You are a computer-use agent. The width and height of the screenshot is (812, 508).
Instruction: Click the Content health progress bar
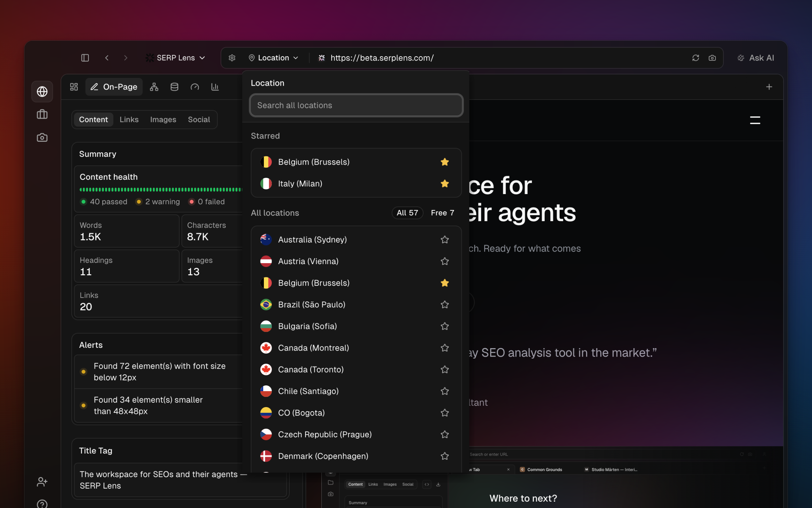[161, 190]
